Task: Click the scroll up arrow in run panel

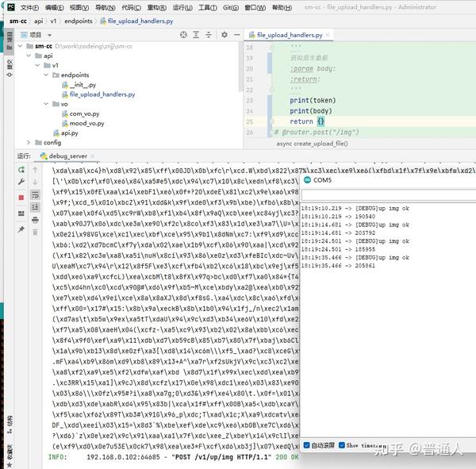Action: click(35, 170)
